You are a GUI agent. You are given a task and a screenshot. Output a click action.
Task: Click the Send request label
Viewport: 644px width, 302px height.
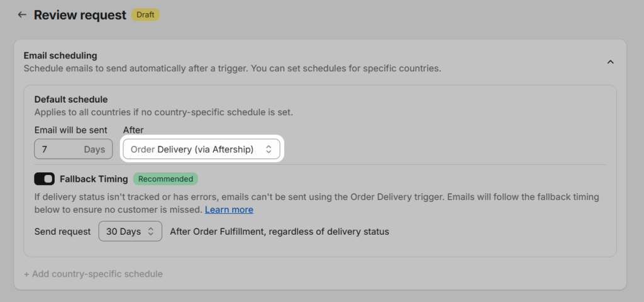point(63,232)
